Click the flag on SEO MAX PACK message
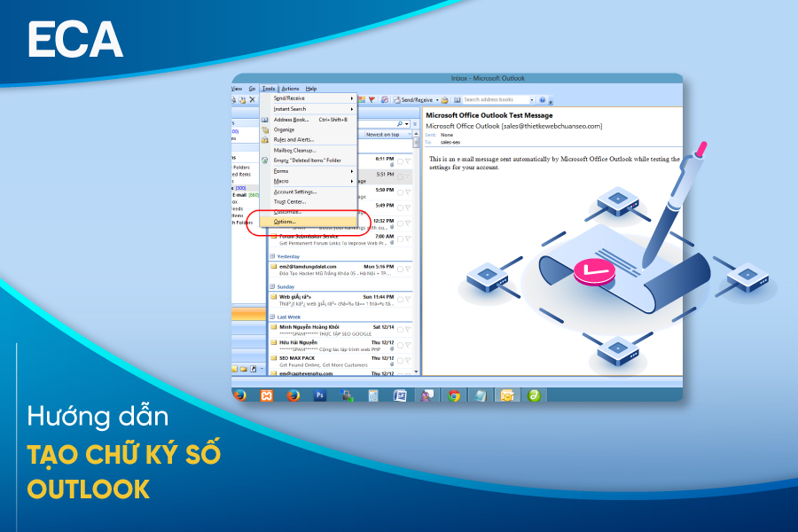Image resolution: width=798 pixels, height=532 pixels. [408, 361]
